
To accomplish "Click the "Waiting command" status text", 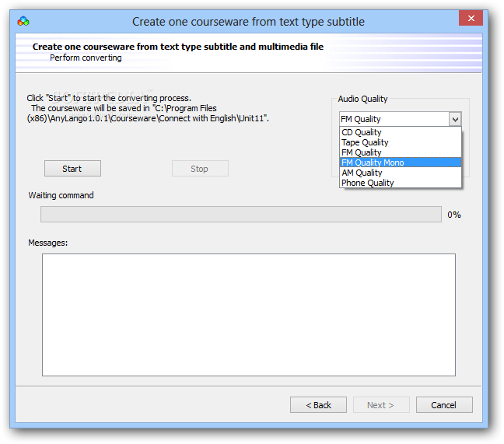I will pyautogui.click(x=61, y=195).
